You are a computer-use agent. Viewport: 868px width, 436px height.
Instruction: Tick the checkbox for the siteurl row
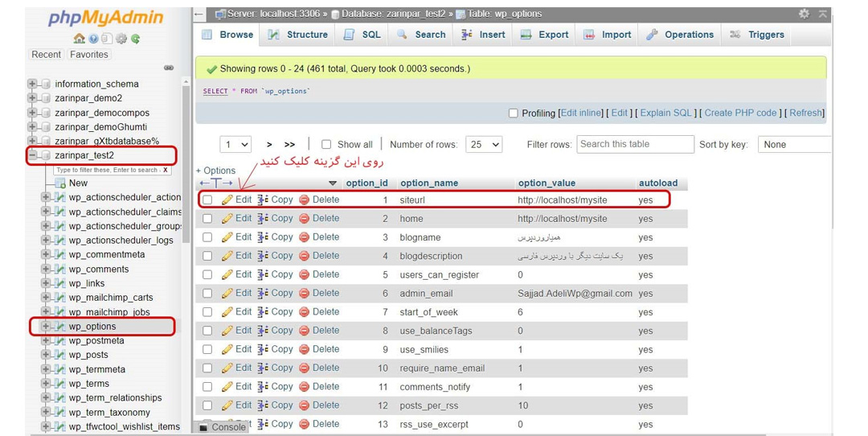pos(207,200)
